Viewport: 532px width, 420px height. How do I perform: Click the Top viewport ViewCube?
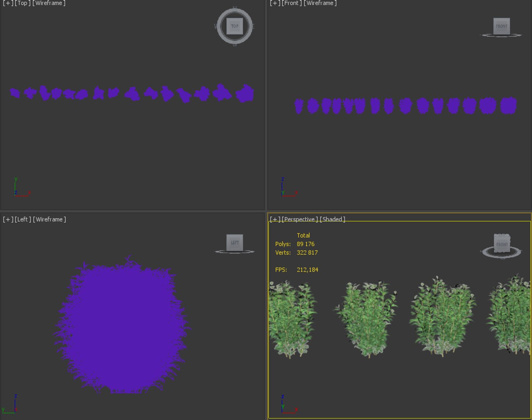tap(235, 26)
